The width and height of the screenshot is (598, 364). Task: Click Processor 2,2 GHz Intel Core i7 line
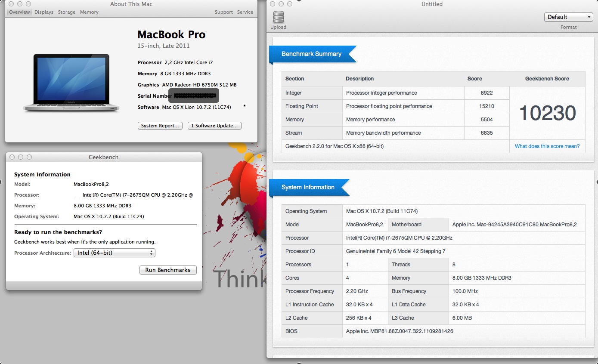coord(175,62)
